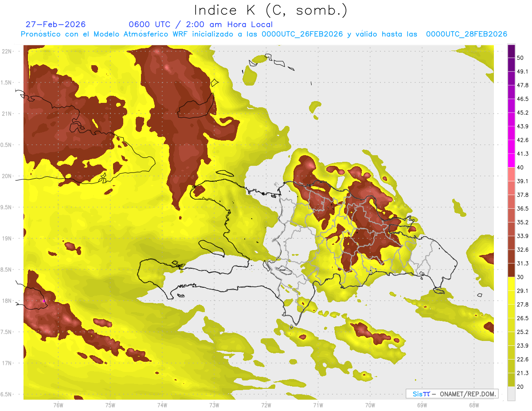Viewport: 532px width, 411px height.
Task: Click the "76W" longitude label
Action: pyautogui.click(x=58, y=405)
